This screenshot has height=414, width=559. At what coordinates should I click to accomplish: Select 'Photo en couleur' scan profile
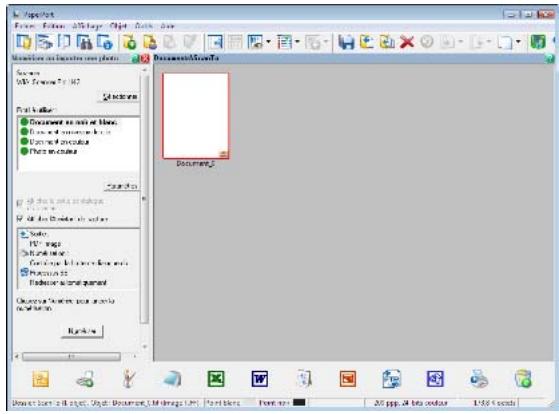pyautogui.click(x=53, y=152)
